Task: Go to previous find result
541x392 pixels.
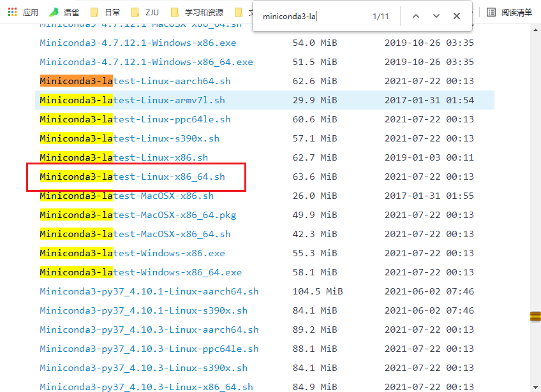Action: [416, 16]
